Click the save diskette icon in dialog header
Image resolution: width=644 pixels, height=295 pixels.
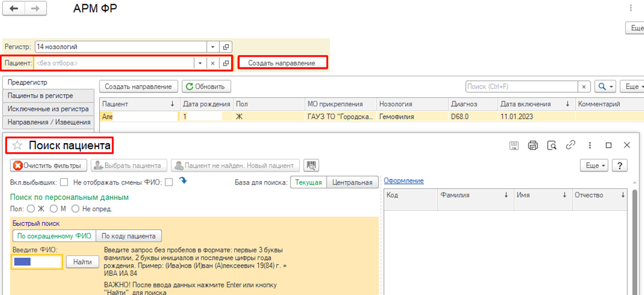tap(514, 145)
